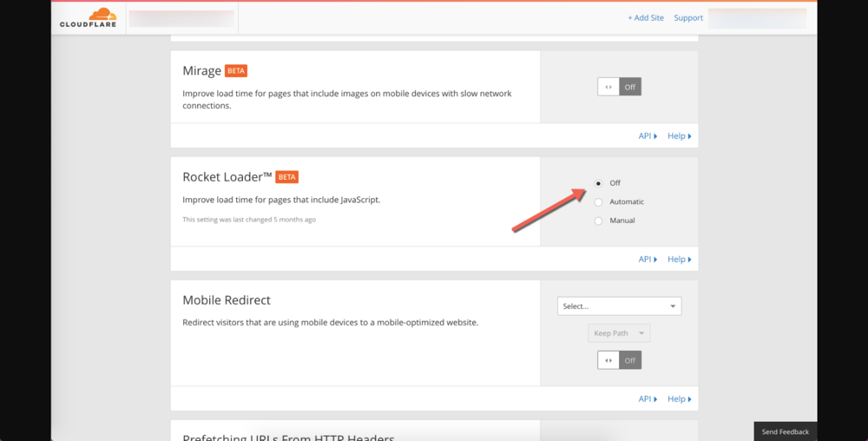This screenshot has height=441, width=868.
Task: Open the Help link under Rocket Loader
Action: pos(680,259)
